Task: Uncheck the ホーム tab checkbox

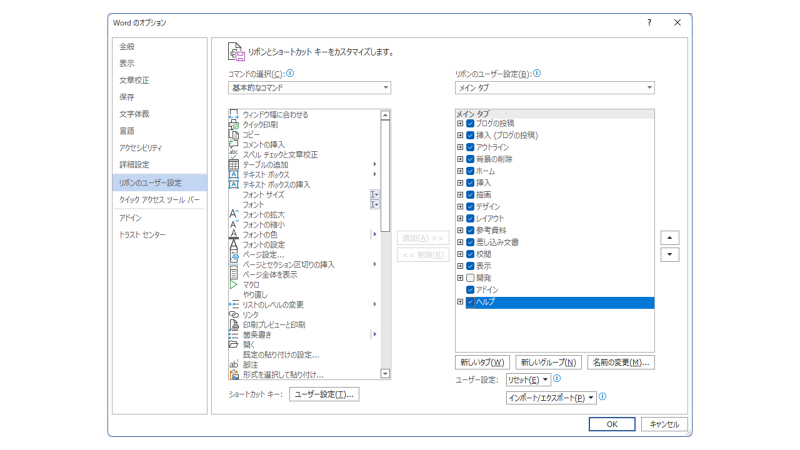Action: point(470,171)
